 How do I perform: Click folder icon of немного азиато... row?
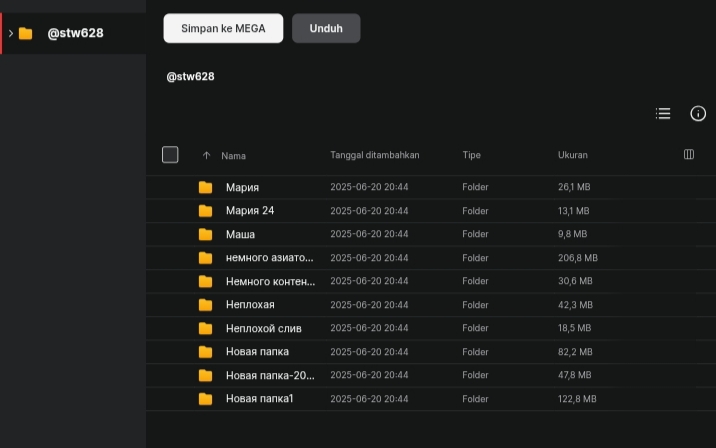(205, 258)
